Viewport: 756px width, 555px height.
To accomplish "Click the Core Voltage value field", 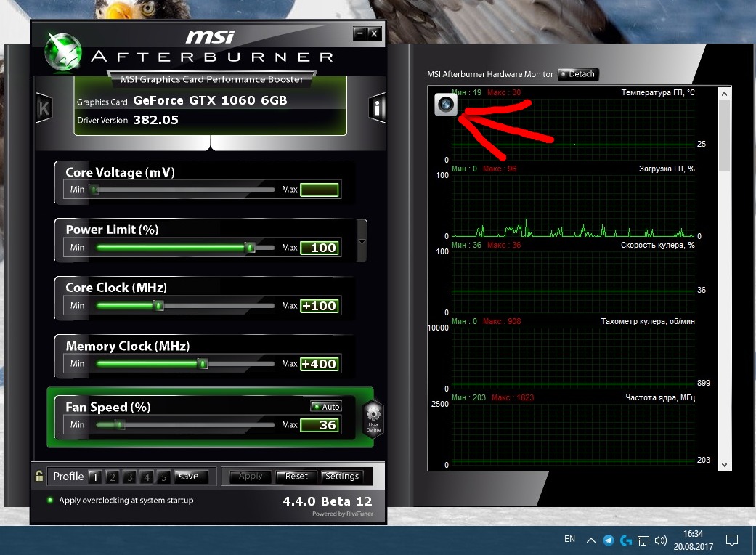I will (320, 190).
